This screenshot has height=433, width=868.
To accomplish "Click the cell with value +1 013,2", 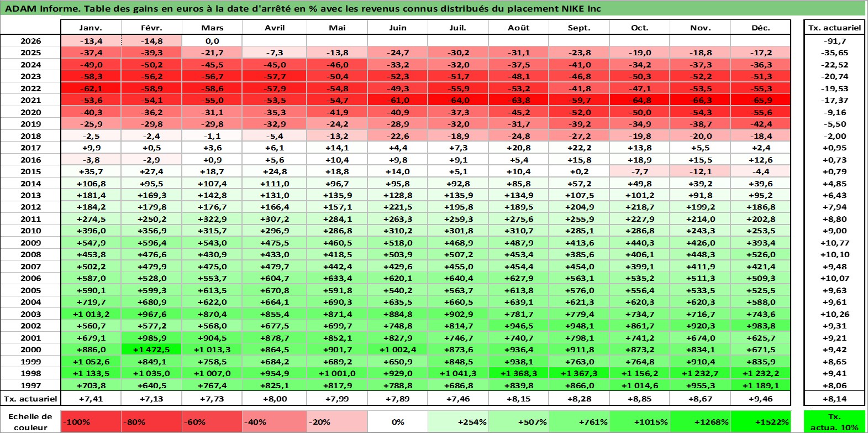I will 91,314.
